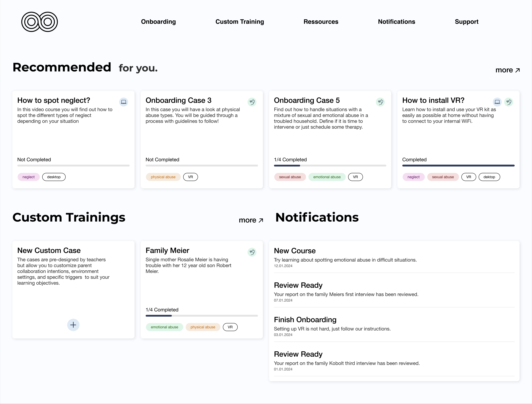532x404 pixels.
Task: Go to Custom Training in navigation
Action: tap(240, 22)
